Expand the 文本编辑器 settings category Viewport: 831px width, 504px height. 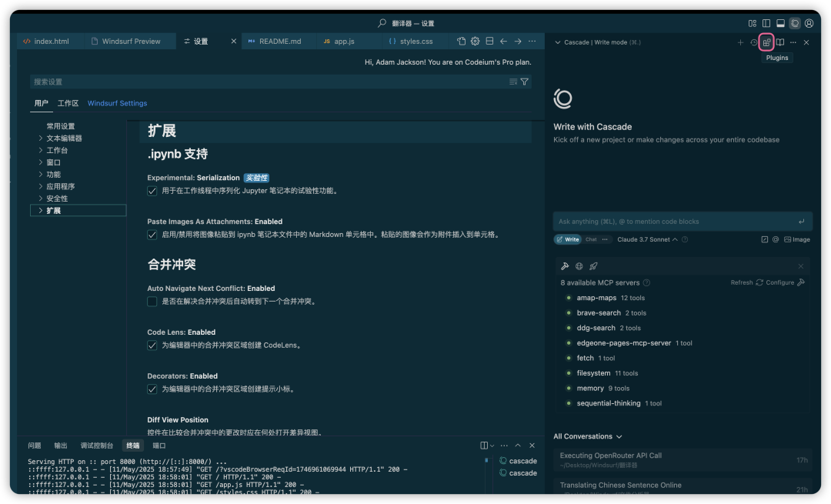[x=64, y=139]
